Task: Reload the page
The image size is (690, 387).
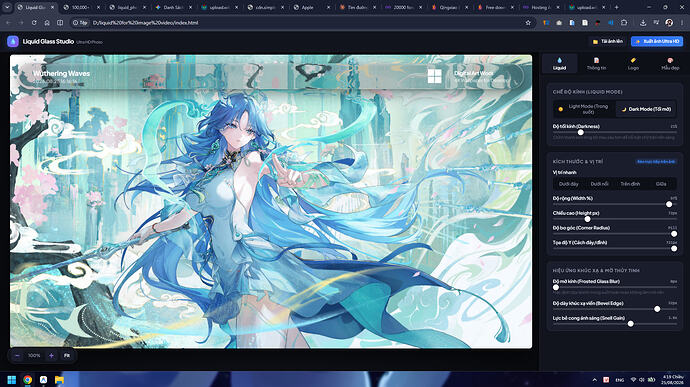Action: point(34,22)
